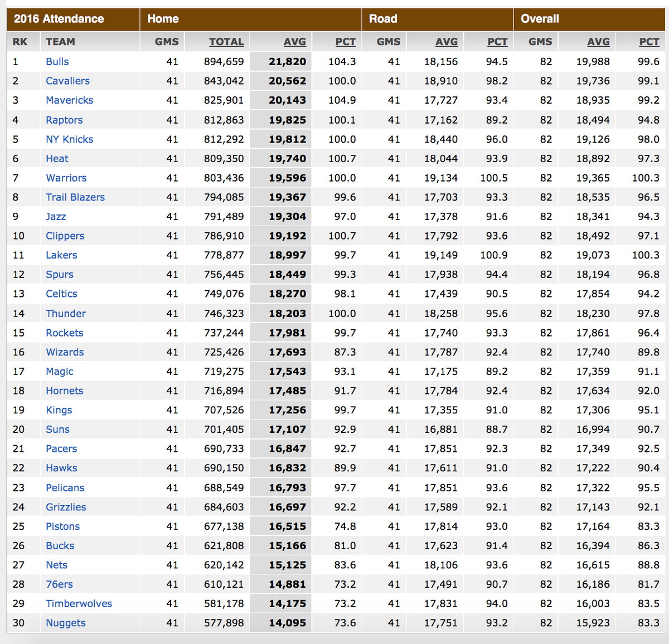Select Pistons home pct 74.8

tap(345, 526)
